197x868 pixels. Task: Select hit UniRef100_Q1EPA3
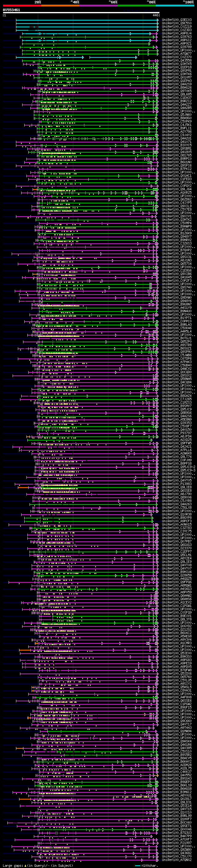[177, 81]
